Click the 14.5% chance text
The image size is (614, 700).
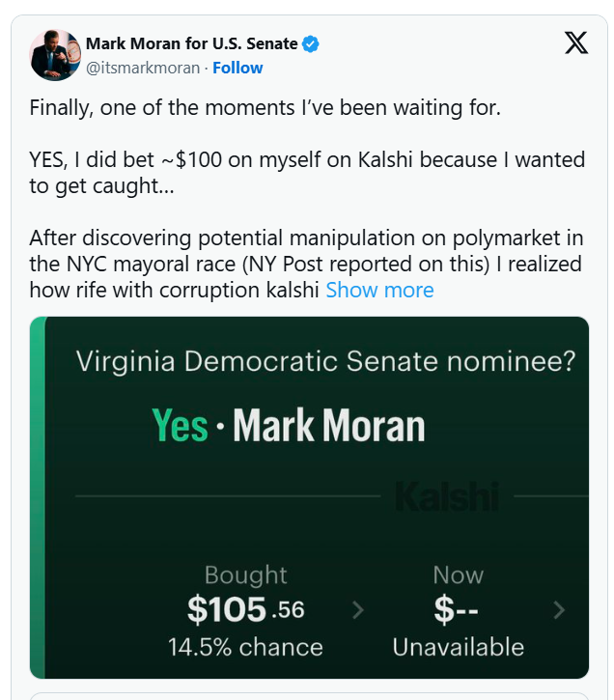point(245,646)
